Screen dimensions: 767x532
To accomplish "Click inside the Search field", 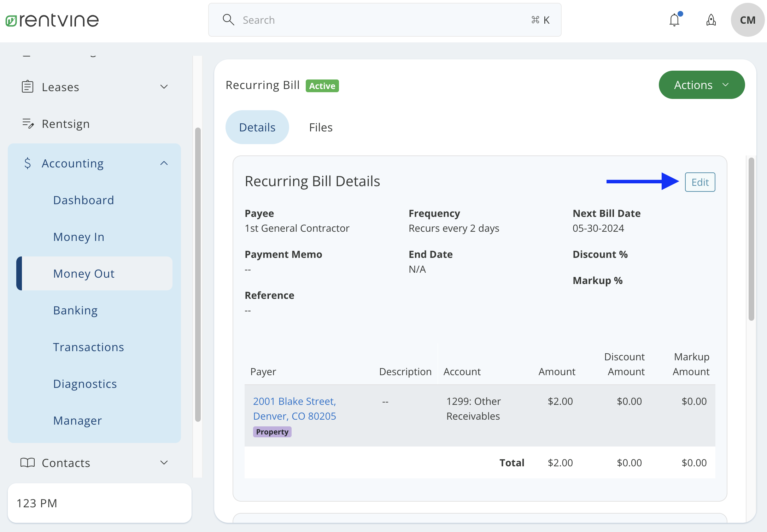I will click(353, 20).
